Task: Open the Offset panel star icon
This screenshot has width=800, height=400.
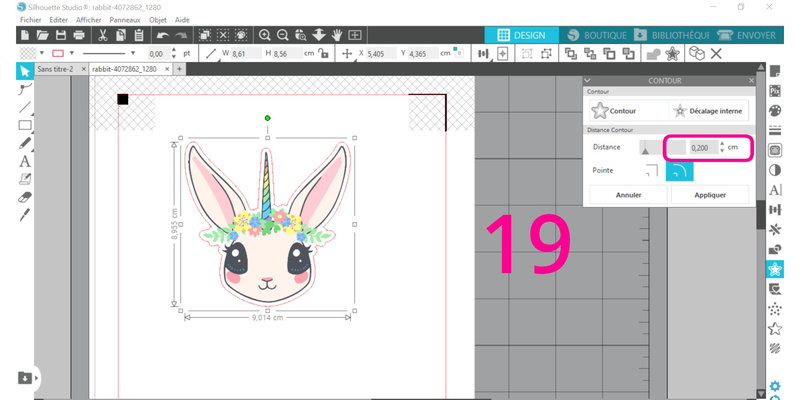Action: click(774, 269)
